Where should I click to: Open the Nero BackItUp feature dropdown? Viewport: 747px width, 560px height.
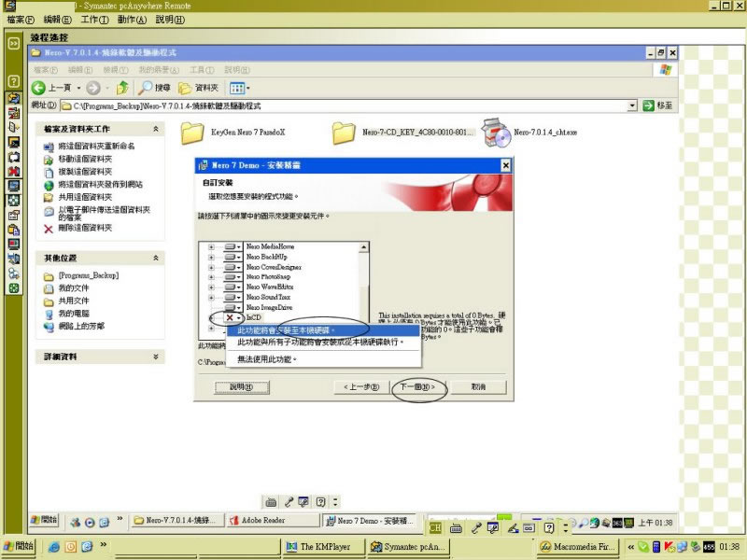pyautogui.click(x=233, y=257)
